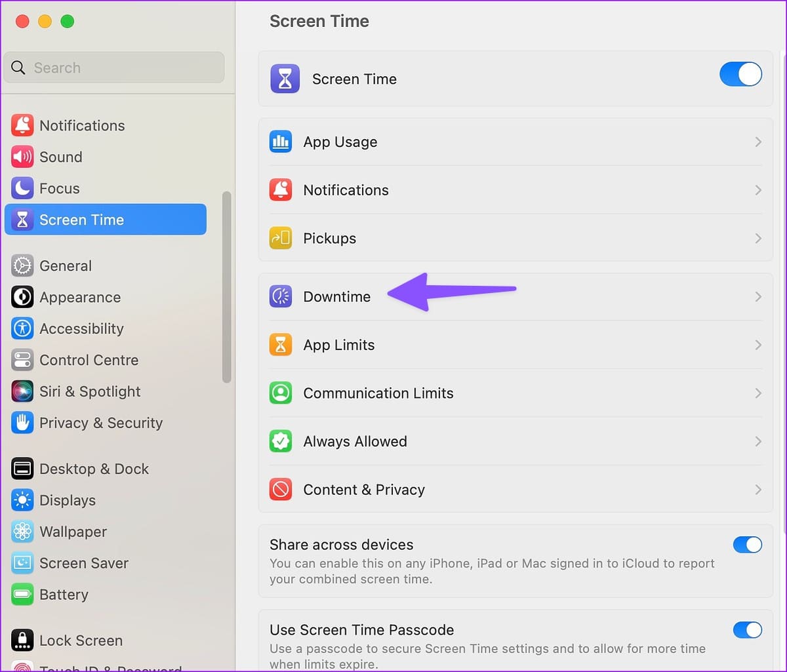
Task: Click the Focus moon icon in sidebar
Action: [x=22, y=188]
